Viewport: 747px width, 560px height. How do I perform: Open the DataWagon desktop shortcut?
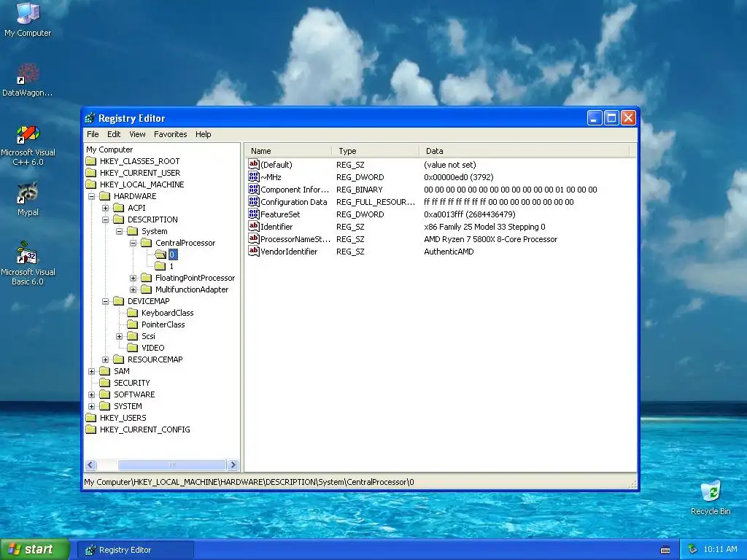pos(28,80)
